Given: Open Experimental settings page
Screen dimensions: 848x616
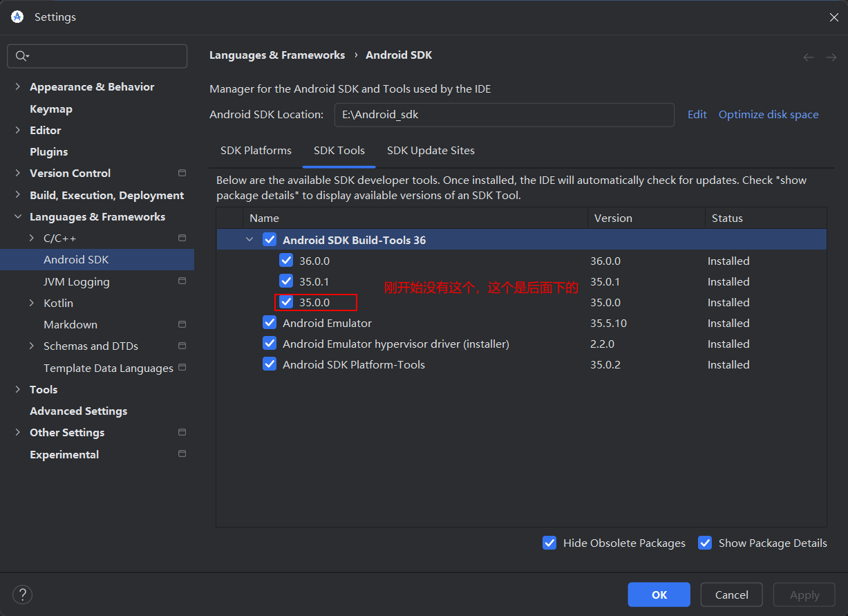Looking at the screenshot, I should click(x=64, y=454).
